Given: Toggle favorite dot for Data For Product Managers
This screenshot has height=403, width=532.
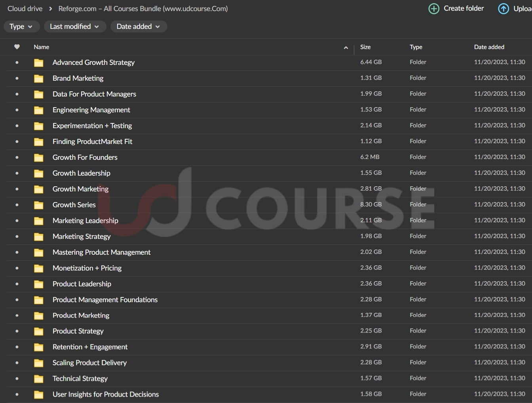Looking at the screenshot, I should [x=17, y=94].
